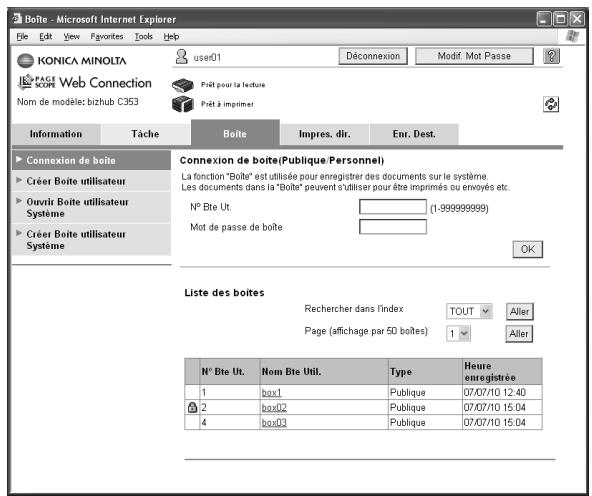The image size is (592, 496).
Task: Switch to the Tâche tab
Action: pos(145,134)
